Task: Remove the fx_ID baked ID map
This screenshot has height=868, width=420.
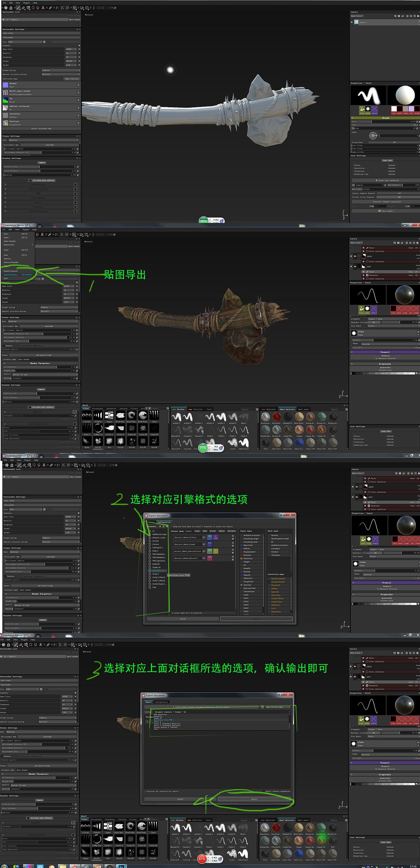Action: [x=78, y=100]
